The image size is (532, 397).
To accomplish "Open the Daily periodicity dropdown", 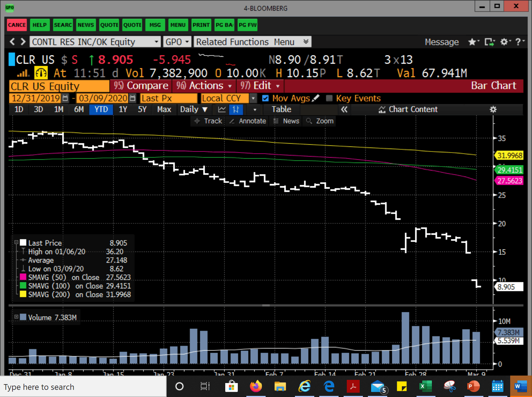I will click(x=194, y=110).
